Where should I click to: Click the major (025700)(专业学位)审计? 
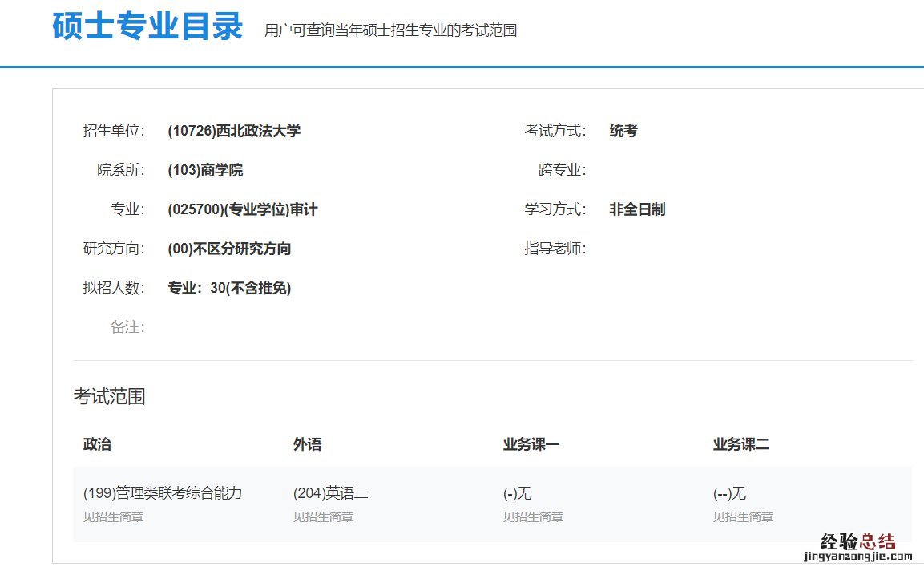[x=243, y=209]
